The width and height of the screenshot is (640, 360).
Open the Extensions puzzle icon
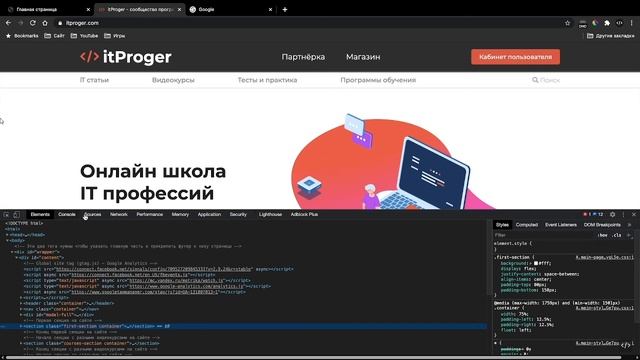[607, 23]
